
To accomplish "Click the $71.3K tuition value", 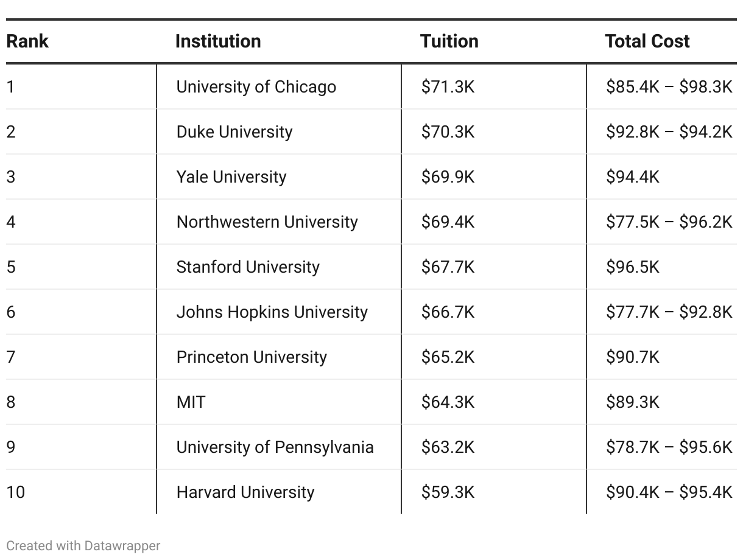I will 448,86.
